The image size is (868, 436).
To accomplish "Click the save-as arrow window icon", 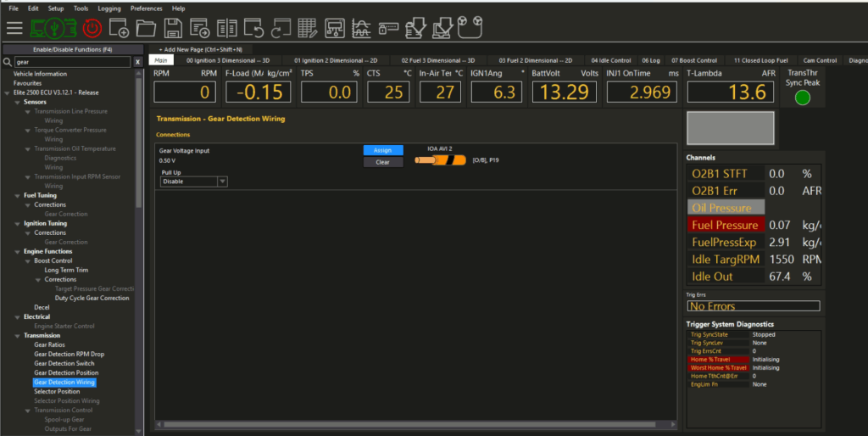I will point(199,28).
